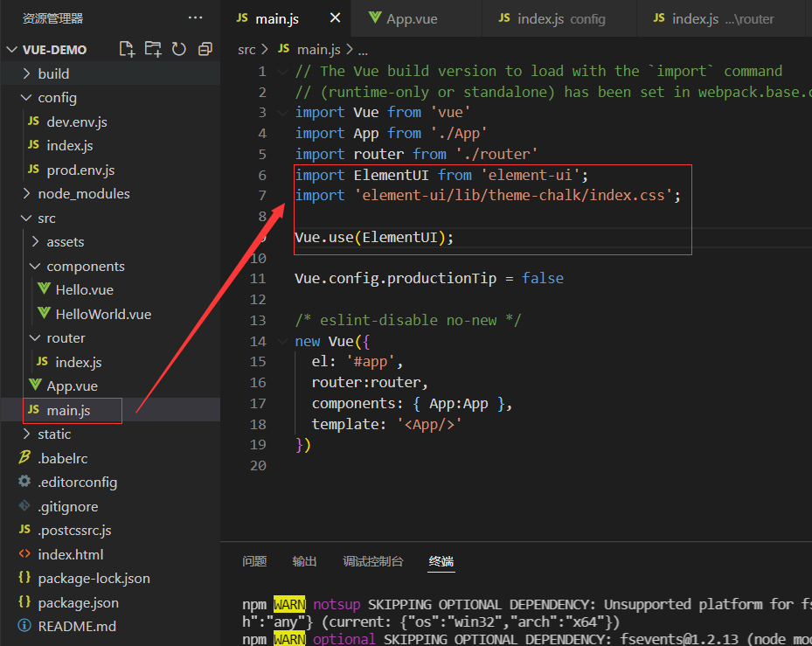Open the 调试控制台 panel tab
This screenshot has width=812, height=646.
pos(373,561)
